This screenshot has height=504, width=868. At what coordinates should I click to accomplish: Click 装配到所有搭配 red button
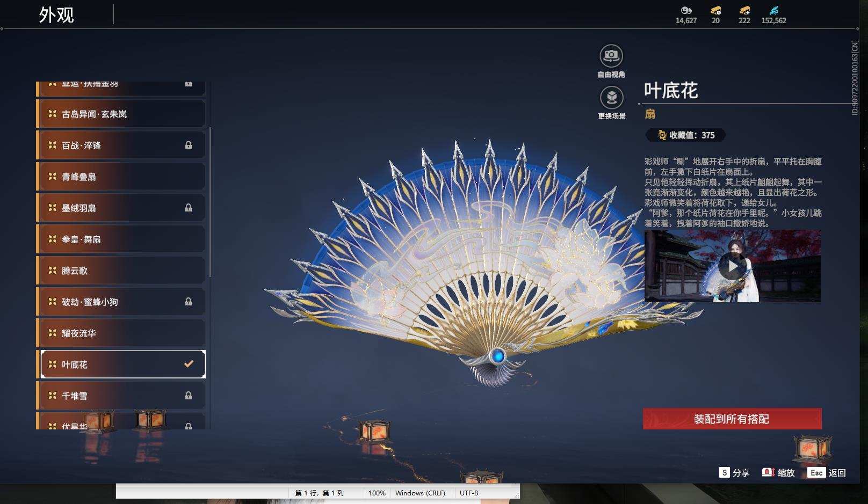(x=732, y=419)
